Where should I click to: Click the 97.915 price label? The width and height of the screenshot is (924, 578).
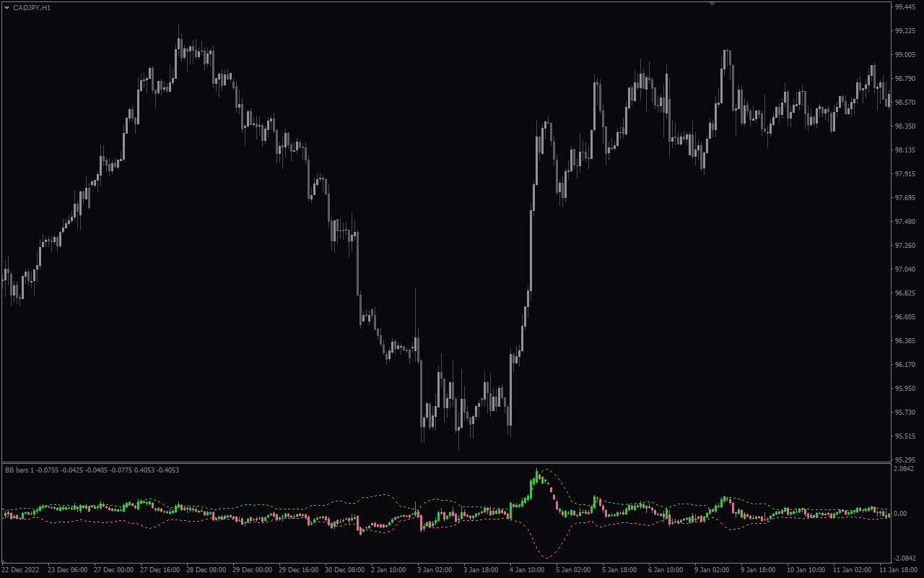(x=905, y=174)
